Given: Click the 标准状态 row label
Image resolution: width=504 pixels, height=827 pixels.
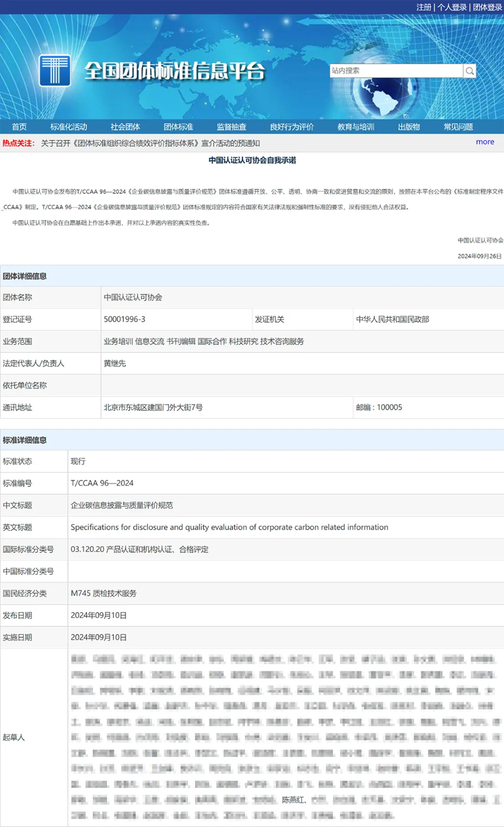Looking at the screenshot, I should click(x=17, y=461).
